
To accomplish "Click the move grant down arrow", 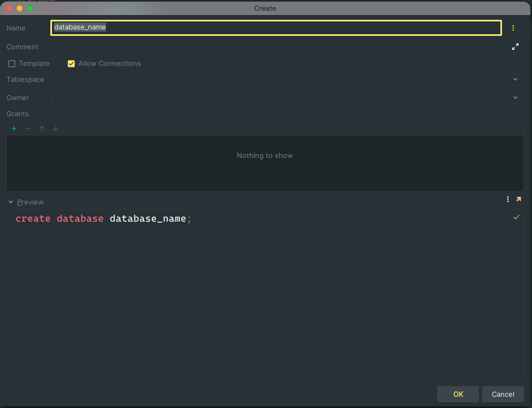I will (56, 129).
